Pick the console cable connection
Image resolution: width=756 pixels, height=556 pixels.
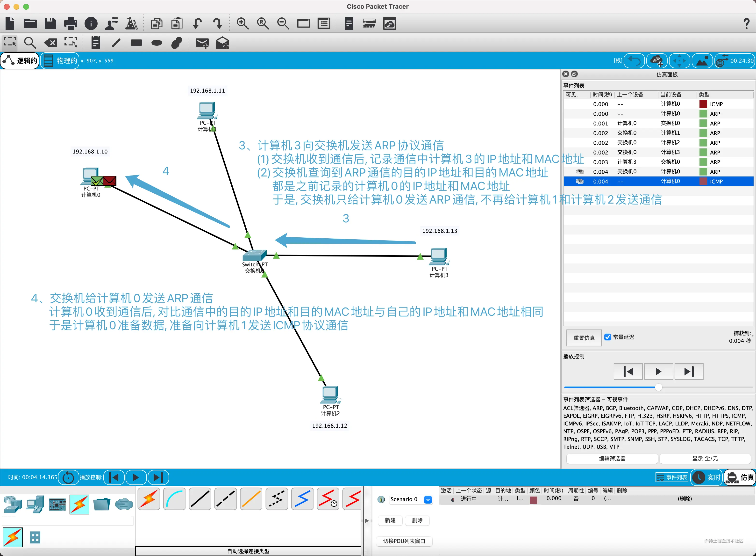coord(175,499)
